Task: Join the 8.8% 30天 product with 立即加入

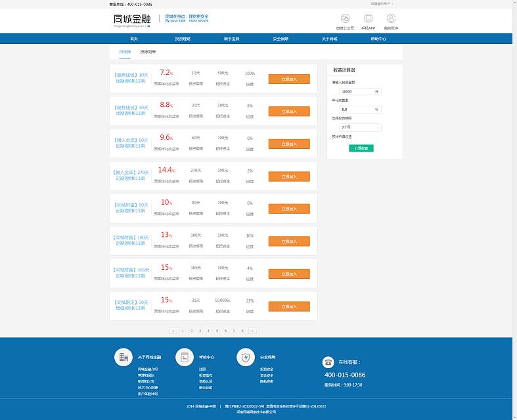Action: [x=289, y=112]
